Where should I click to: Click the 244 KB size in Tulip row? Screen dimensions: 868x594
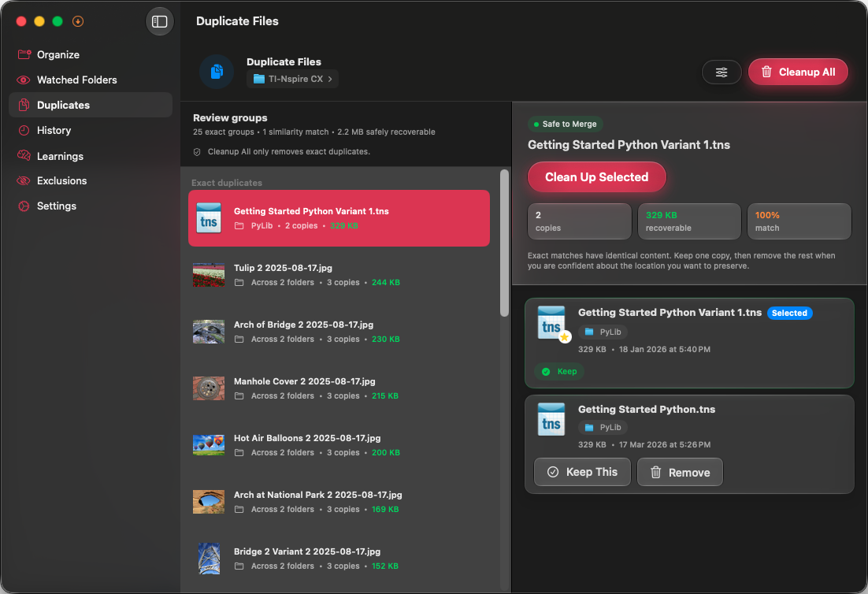tap(386, 283)
